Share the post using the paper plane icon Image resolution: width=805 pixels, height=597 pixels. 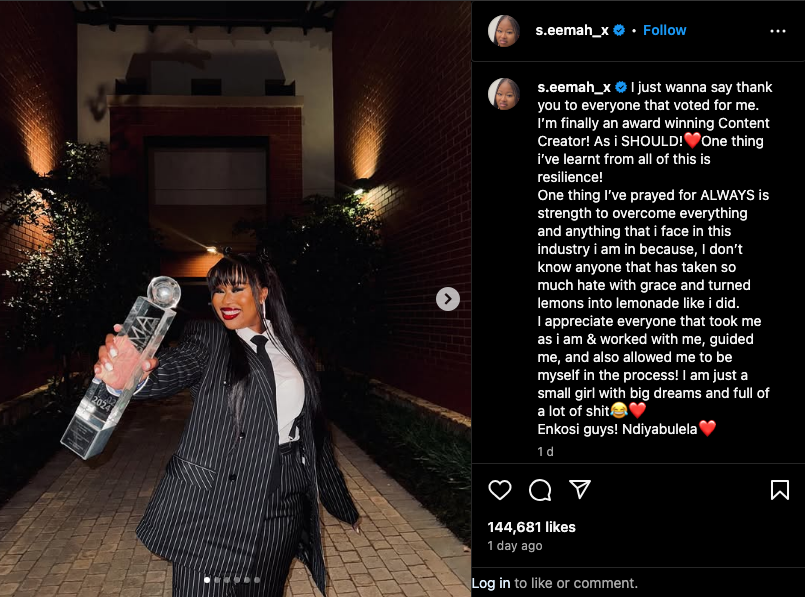580,490
